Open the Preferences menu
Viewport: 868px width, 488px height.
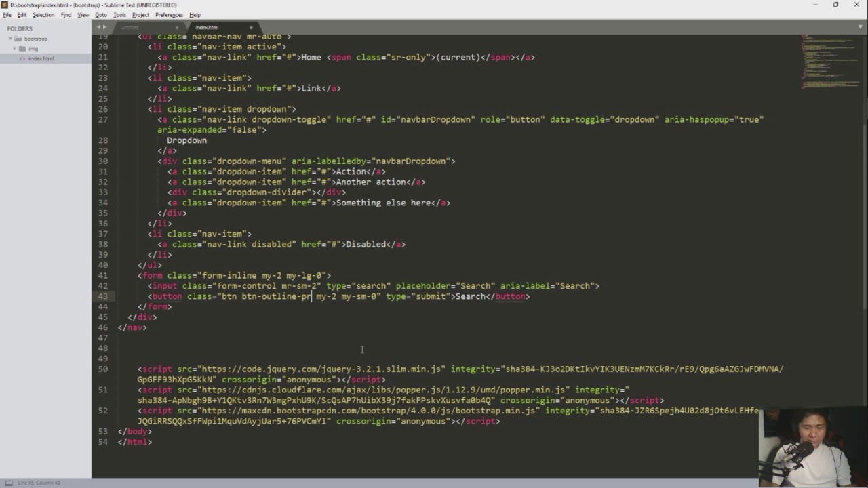(x=169, y=14)
